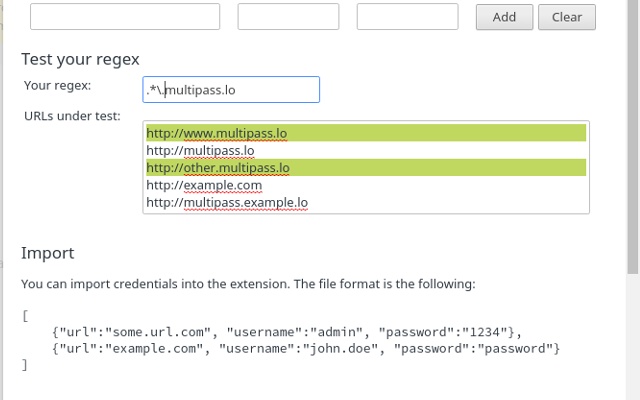Click the highlighted http://other.multipass.lo line
The image size is (640, 400).
click(218, 168)
